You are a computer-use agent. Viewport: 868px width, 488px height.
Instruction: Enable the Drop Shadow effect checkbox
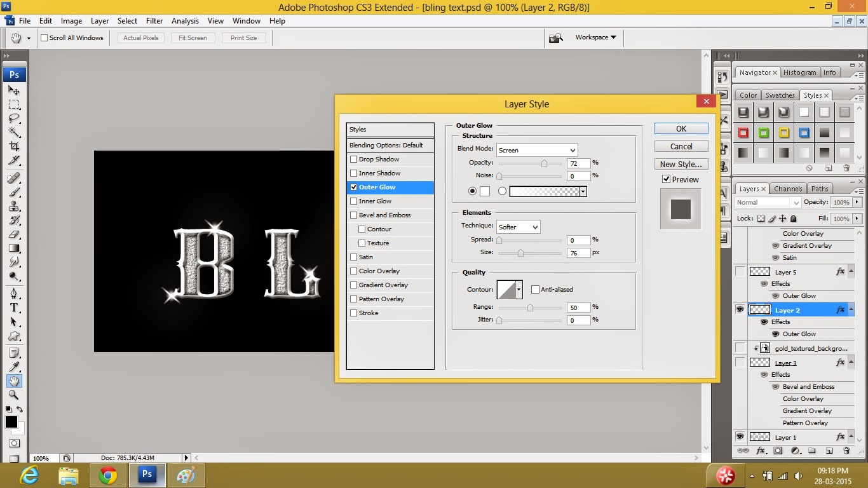pyautogui.click(x=354, y=159)
